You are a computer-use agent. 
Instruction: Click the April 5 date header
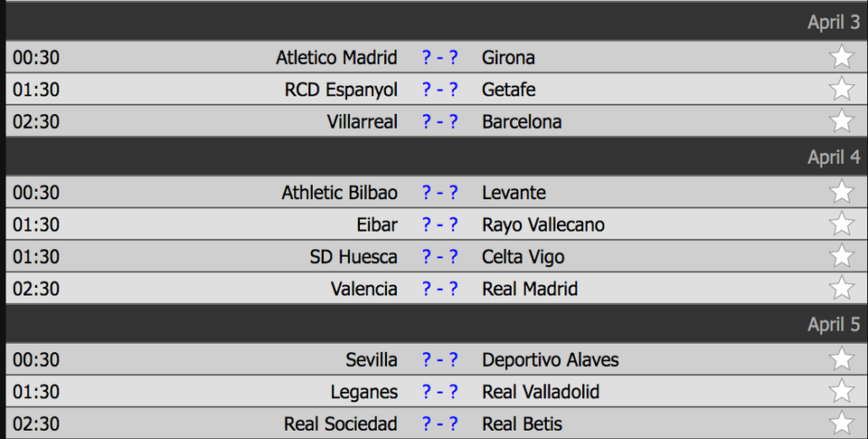click(x=834, y=324)
